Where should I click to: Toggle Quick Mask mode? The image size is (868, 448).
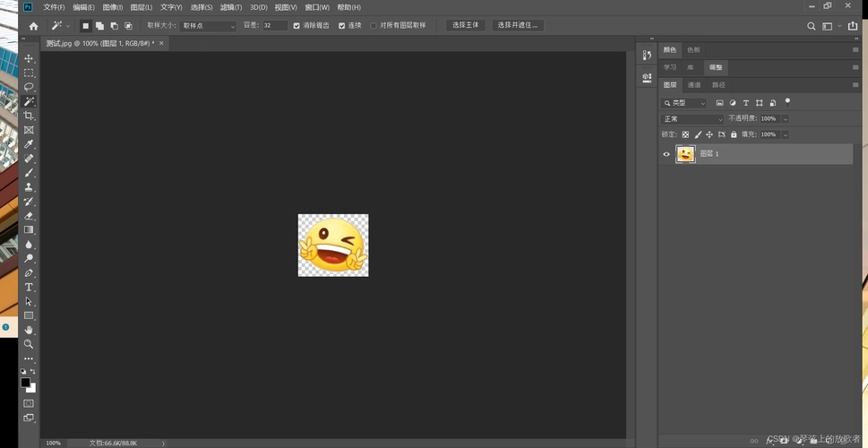tap(29, 404)
